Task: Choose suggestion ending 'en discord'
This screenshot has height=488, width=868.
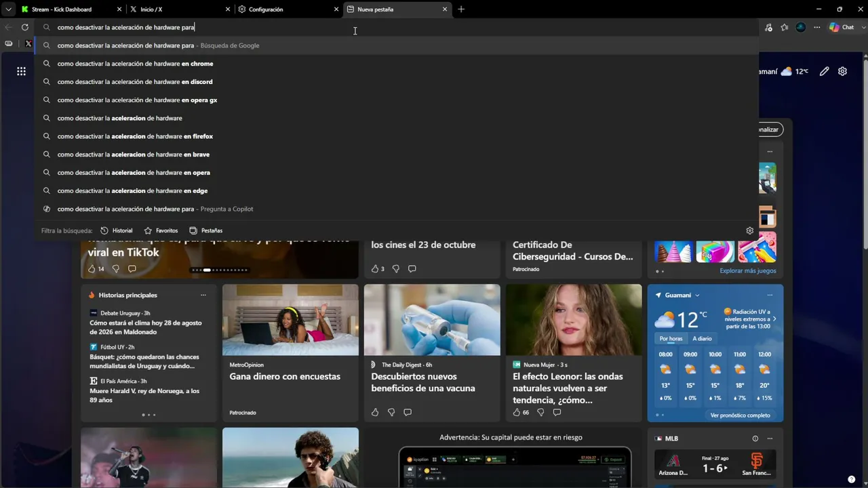Action: pos(397,82)
